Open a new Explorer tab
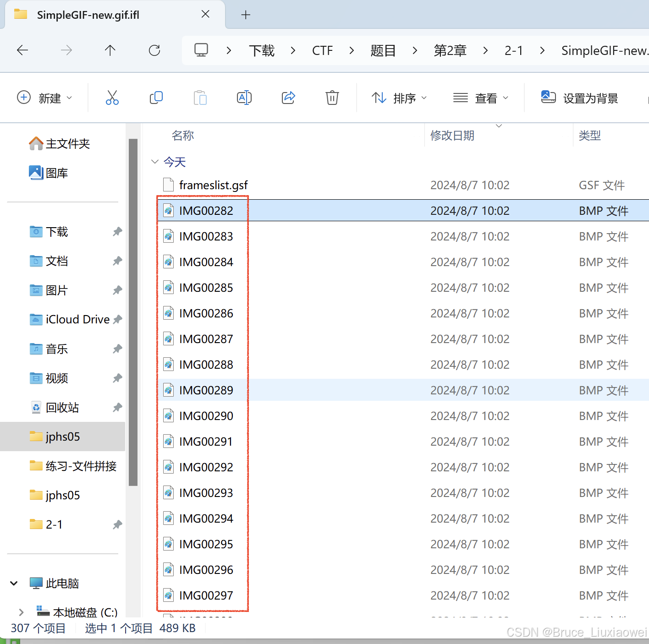This screenshot has width=649, height=644. pos(246,15)
